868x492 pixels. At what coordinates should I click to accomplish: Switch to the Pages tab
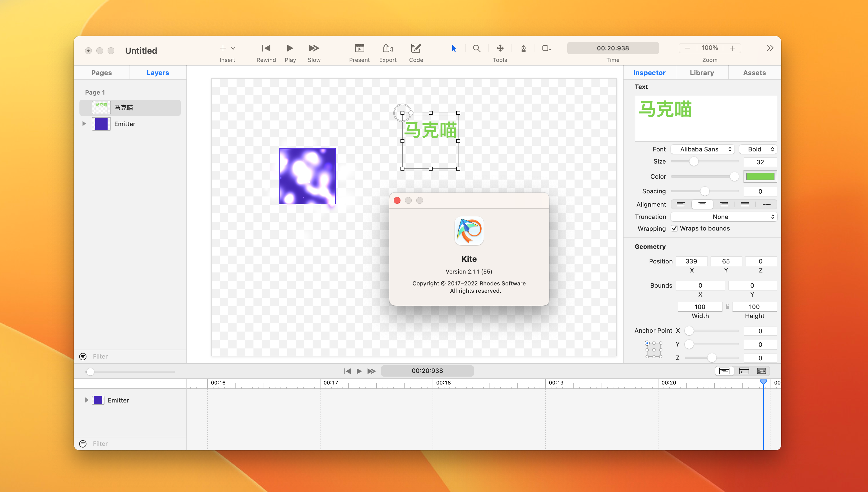pyautogui.click(x=101, y=73)
